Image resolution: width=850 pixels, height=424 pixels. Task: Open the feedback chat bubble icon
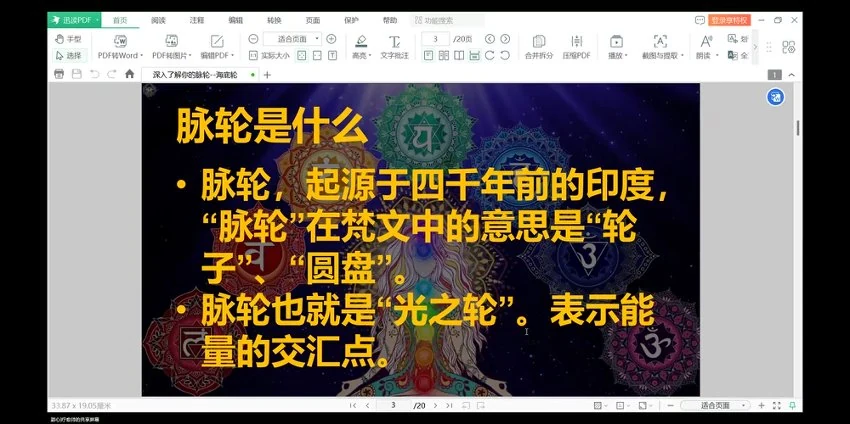tap(700, 20)
